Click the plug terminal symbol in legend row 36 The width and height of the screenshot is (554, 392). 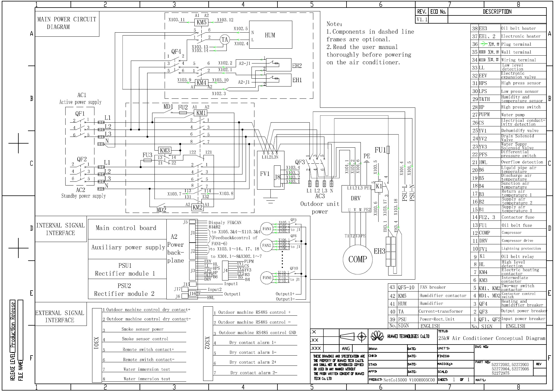click(x=485, y=44)
